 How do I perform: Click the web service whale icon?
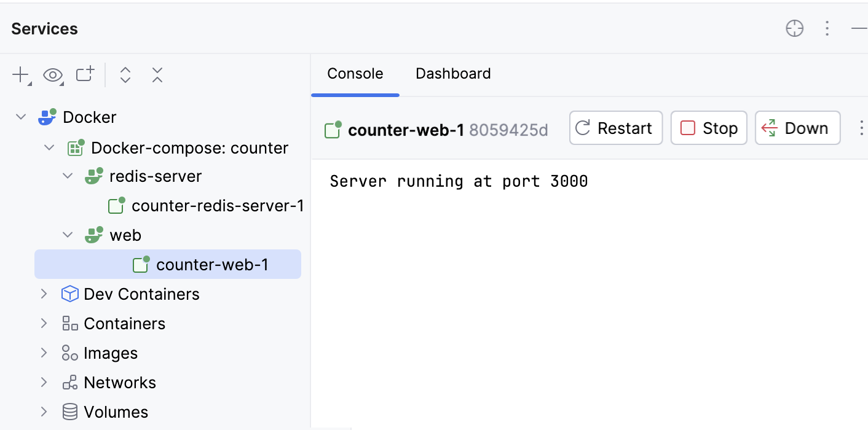tap(93, 235)
